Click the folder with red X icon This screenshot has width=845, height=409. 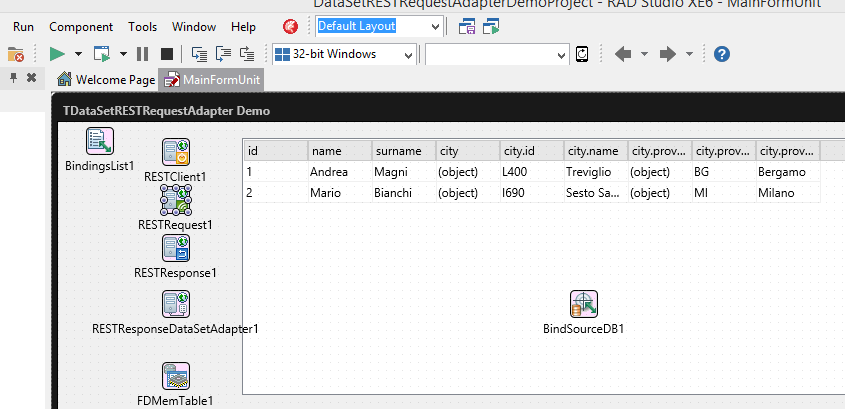click(x=16, y=54)
